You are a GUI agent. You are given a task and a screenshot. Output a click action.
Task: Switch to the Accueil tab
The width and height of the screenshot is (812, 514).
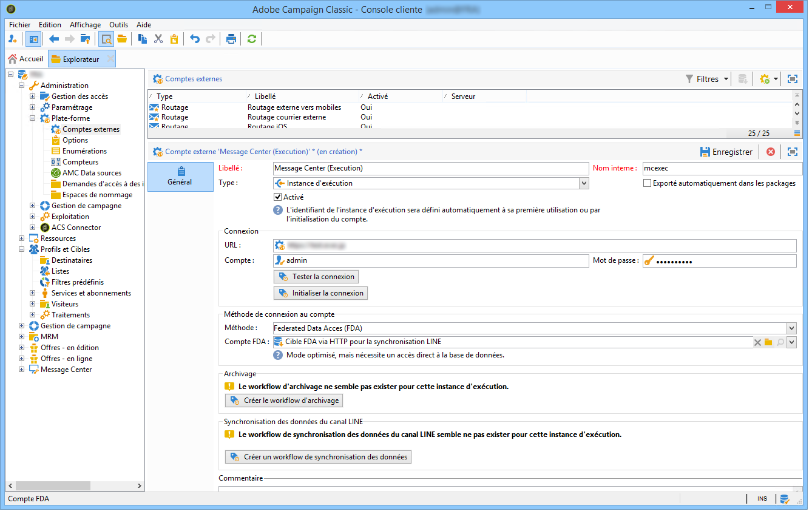coord(25,59)
